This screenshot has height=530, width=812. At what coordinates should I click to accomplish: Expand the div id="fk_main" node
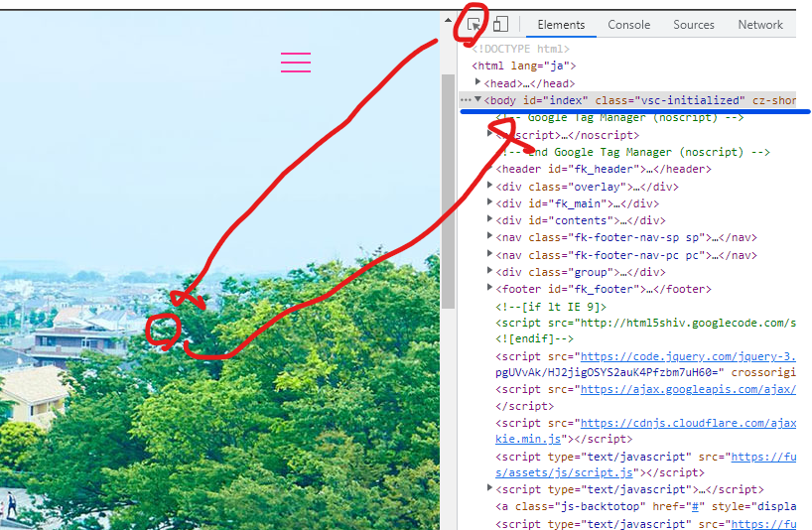click(x=490, y=203)
